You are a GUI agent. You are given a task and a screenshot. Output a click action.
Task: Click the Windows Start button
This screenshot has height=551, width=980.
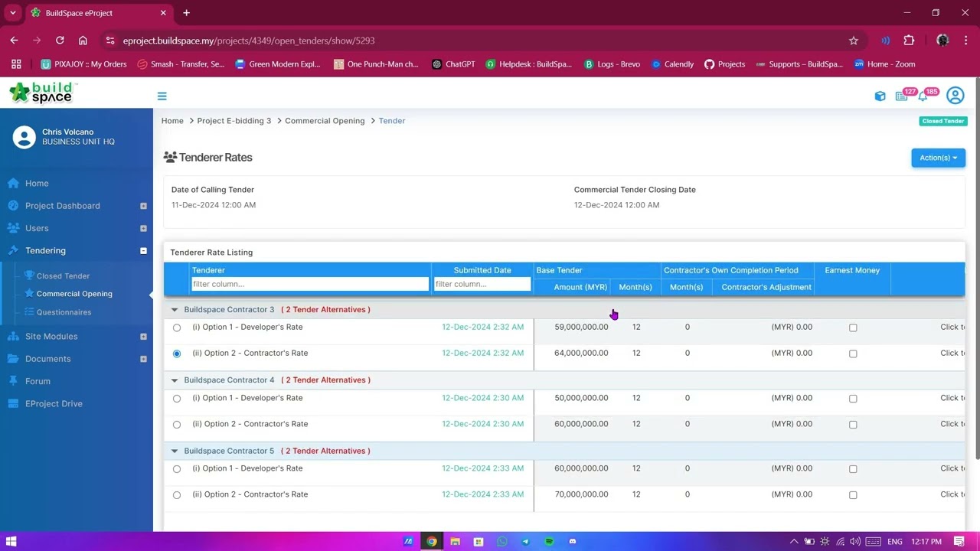pos(11,541)
